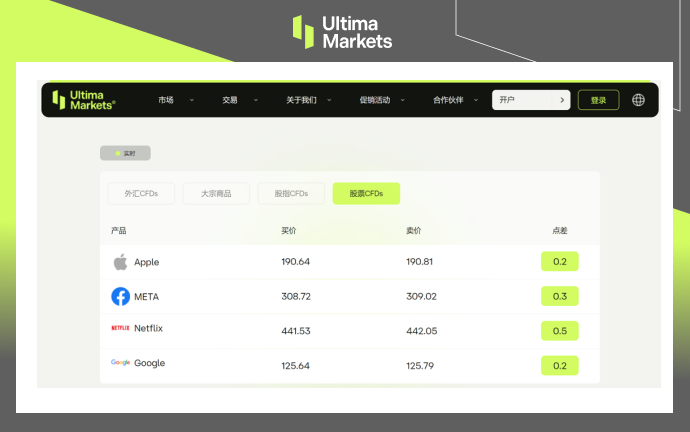Screen dimensions: 690x432
Task: Click the META Facebook logo icon
Action: 120,297
